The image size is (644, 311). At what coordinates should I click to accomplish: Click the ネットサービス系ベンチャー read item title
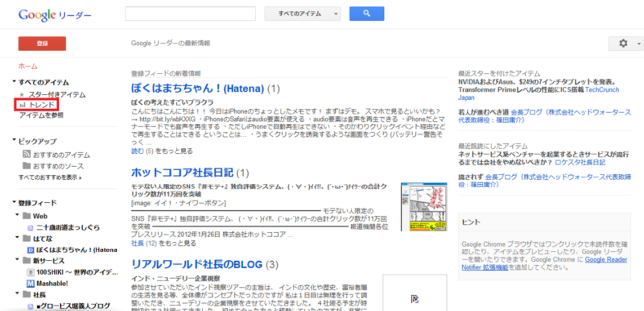coord(543,158)
